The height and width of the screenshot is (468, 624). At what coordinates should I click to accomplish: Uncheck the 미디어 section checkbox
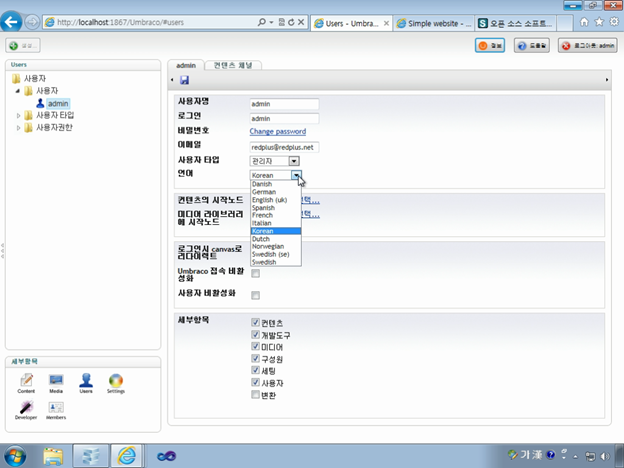coord(255,347)
